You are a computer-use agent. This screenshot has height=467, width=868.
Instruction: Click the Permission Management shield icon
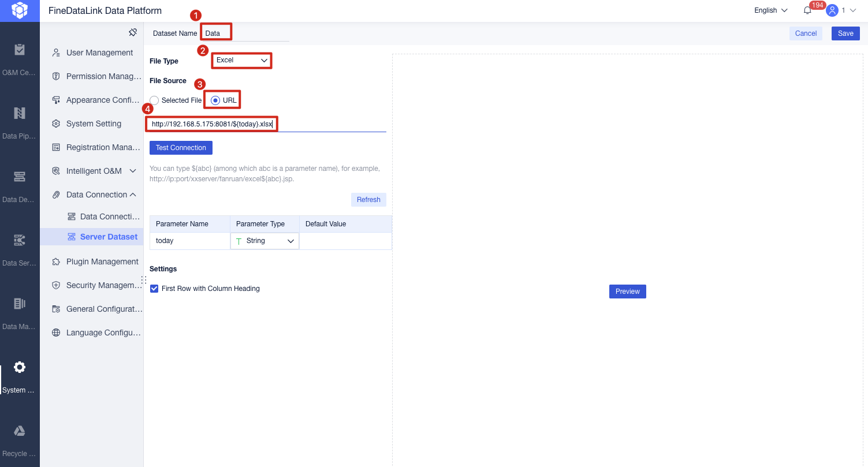coord(56,76)
